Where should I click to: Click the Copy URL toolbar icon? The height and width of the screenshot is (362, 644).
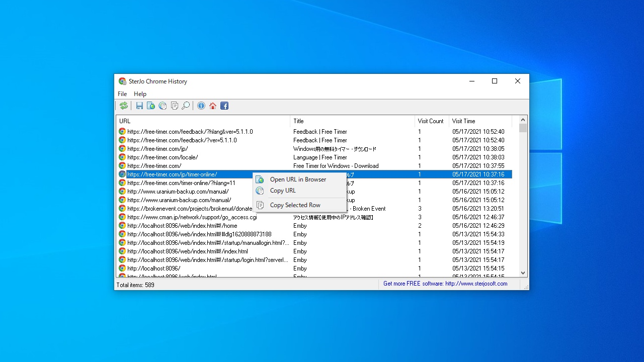coord(163,106)
